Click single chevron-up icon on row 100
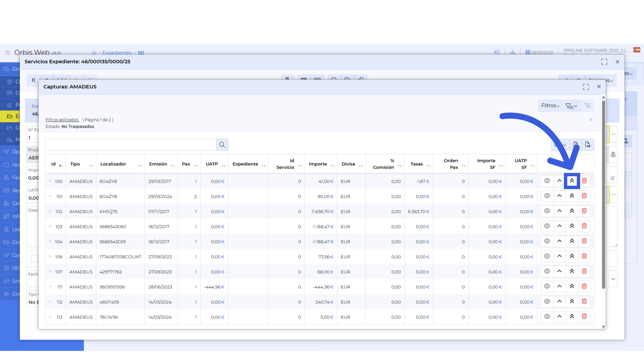Viewport: 644px width, 362px height. pyautogui.click(x=559, y=181)
